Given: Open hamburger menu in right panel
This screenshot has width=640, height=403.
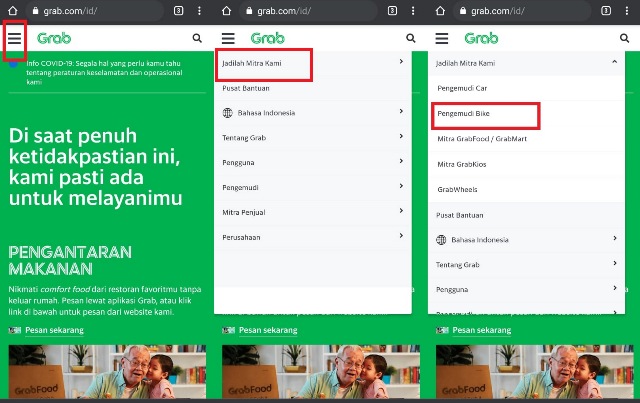Looking at the screenshot, I should click(x=442, y=38).
